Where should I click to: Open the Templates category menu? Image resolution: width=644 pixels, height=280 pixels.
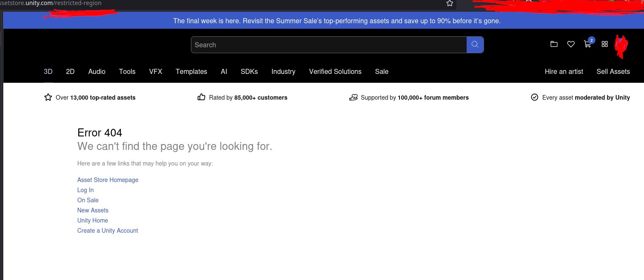[x=191, y=71]
